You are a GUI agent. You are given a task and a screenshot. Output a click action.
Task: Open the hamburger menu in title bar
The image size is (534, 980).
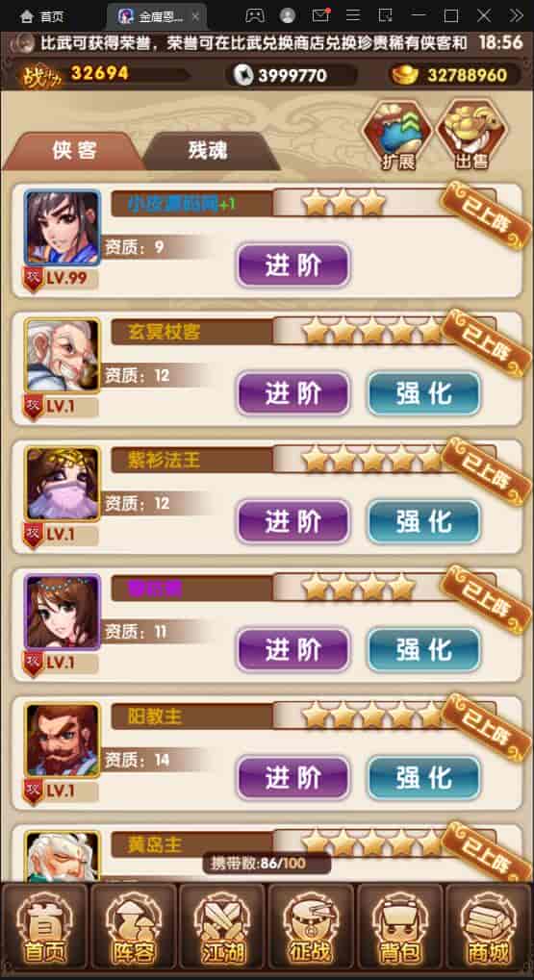click(353, 15)
